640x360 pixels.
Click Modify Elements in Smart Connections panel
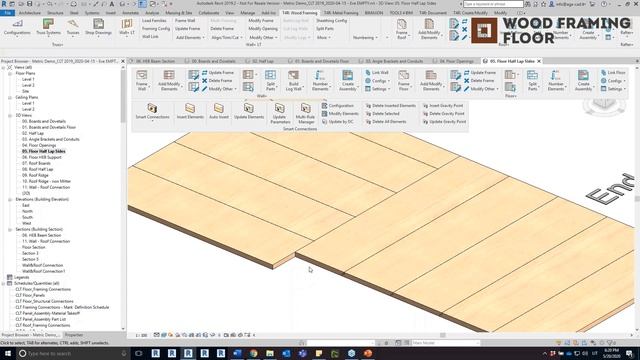pyautogui.click(x=340, y=114)
